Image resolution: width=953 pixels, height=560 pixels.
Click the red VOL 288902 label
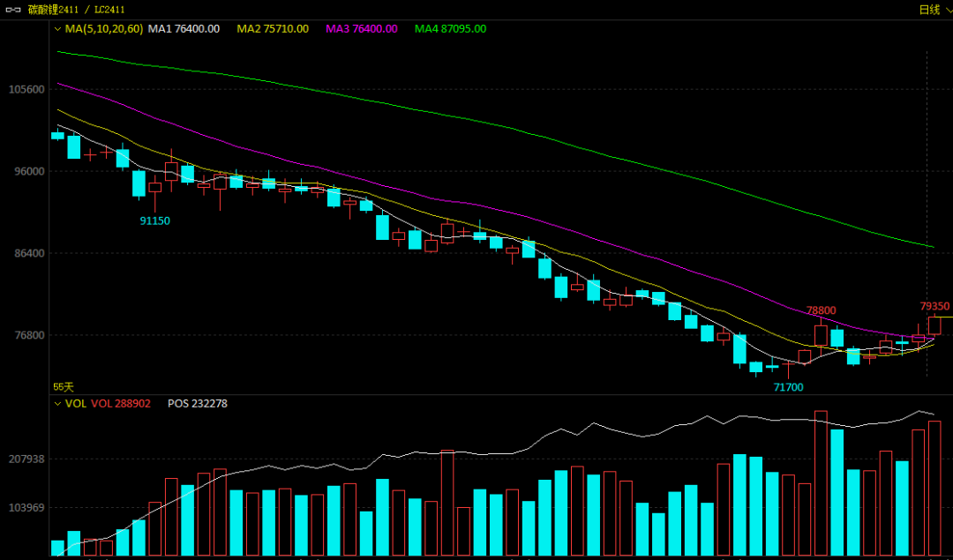pos(121,404)
